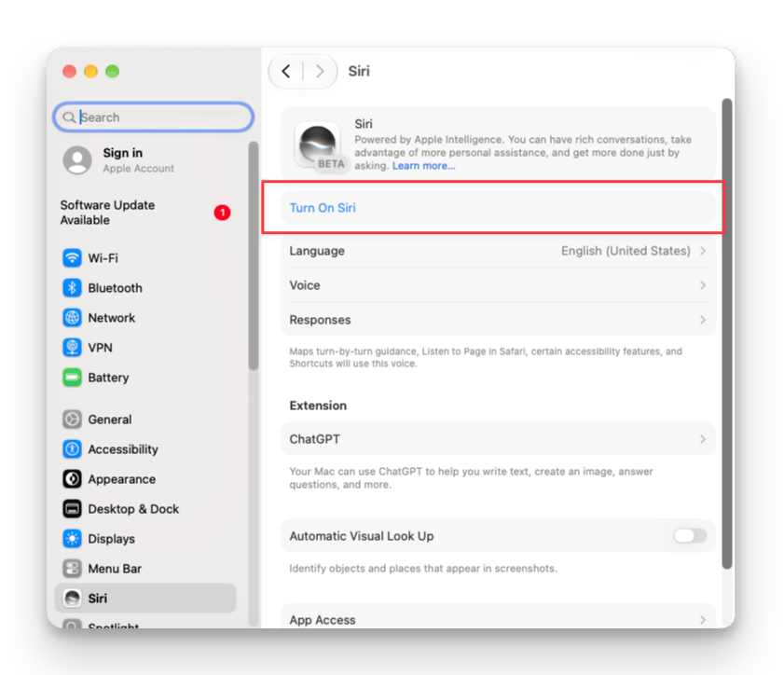The height and width of the screenshot is (675, 784).
Task: Click the Network globe icon
Action: (72, 318)
